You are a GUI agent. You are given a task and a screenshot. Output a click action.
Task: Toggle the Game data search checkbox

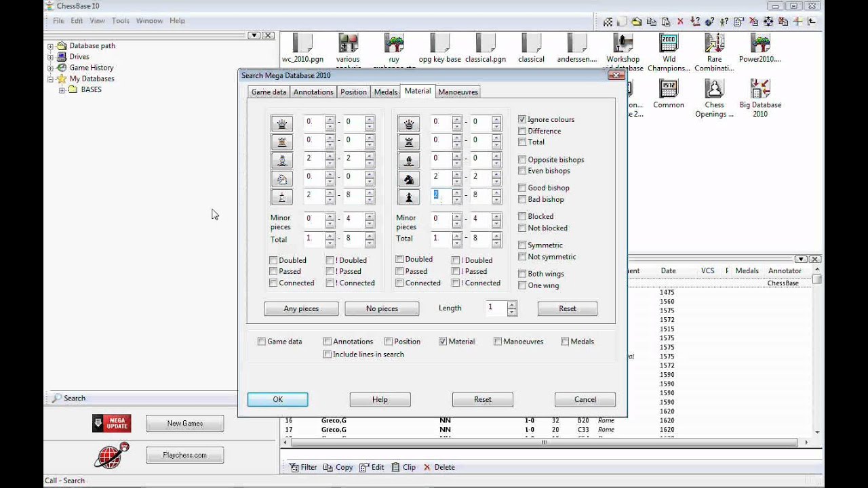click(x=262, y=342)
